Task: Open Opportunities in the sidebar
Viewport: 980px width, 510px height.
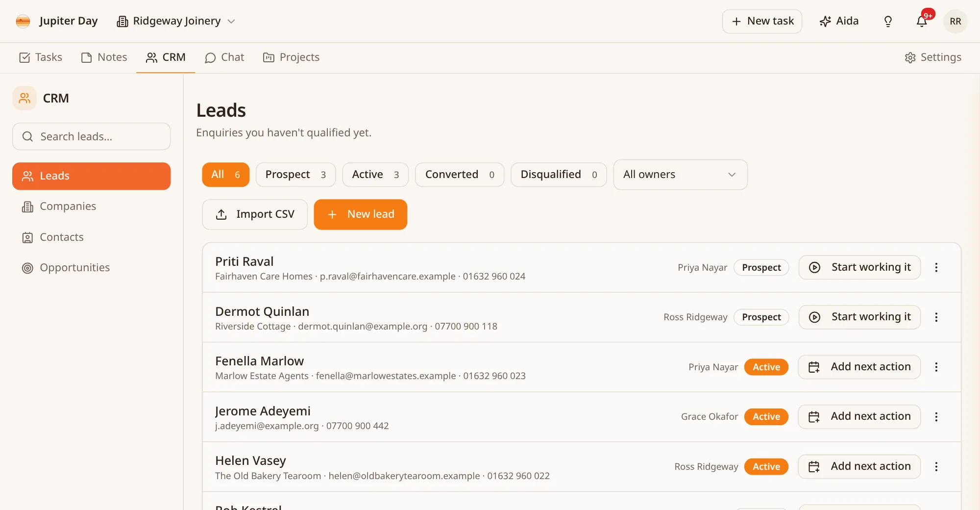Action: coord(92,268)
